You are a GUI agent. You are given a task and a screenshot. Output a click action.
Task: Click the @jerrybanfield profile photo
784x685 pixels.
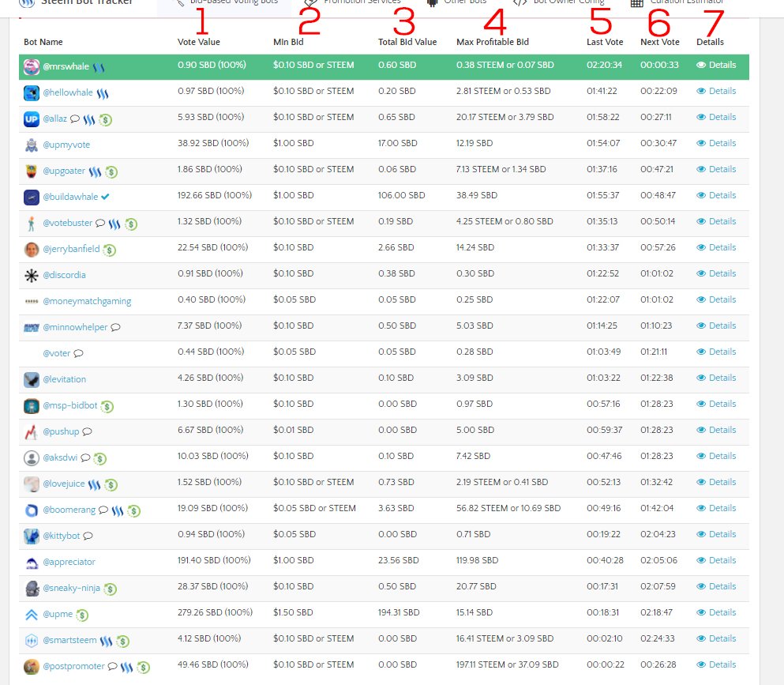31,249
